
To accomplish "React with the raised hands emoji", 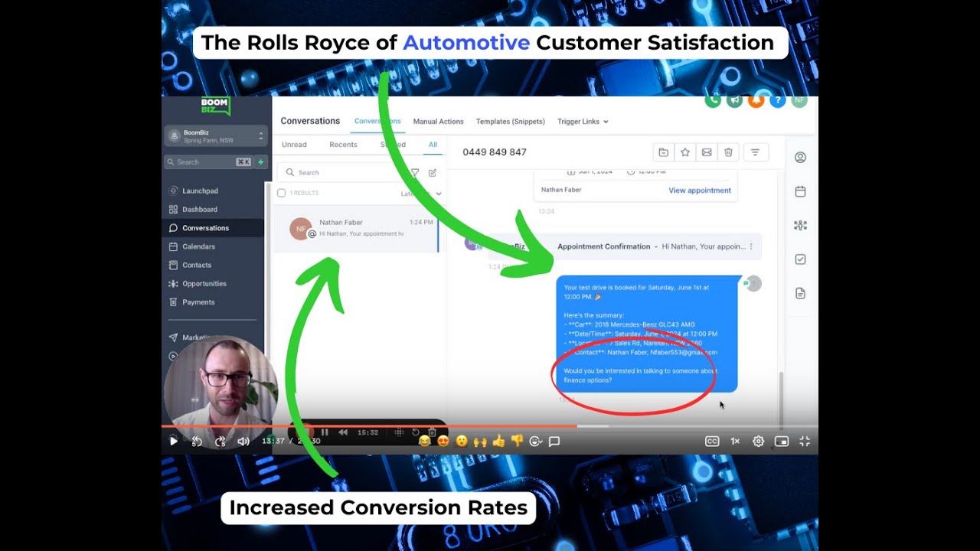I will click(x=480, y=441).
